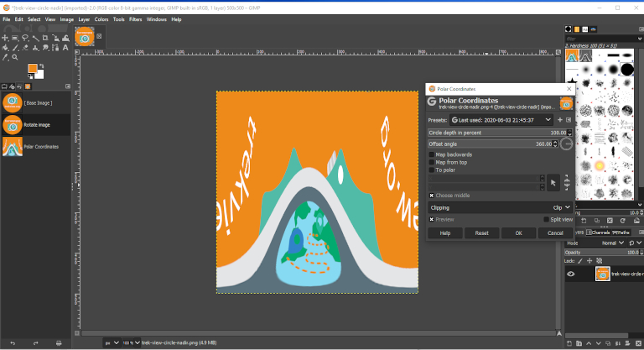Switch to the Channels tab
This screenshot has width=644, height=350.
pyautogui.click(x=598, y=232)
